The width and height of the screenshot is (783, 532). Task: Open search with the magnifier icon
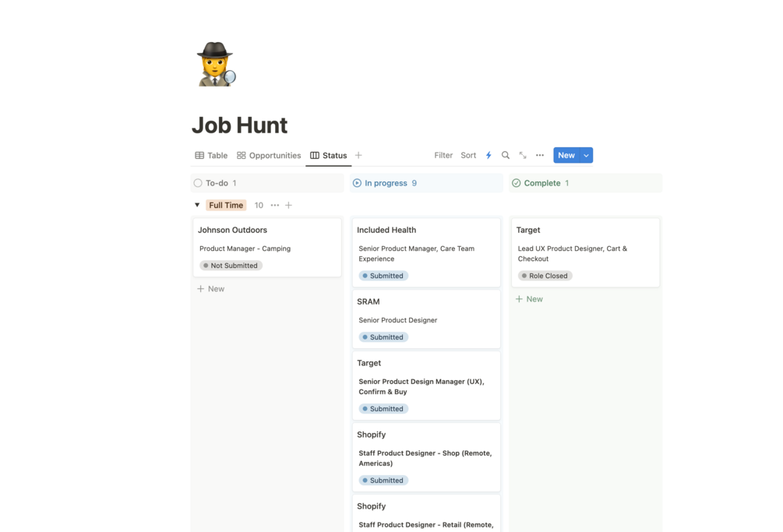506,155
